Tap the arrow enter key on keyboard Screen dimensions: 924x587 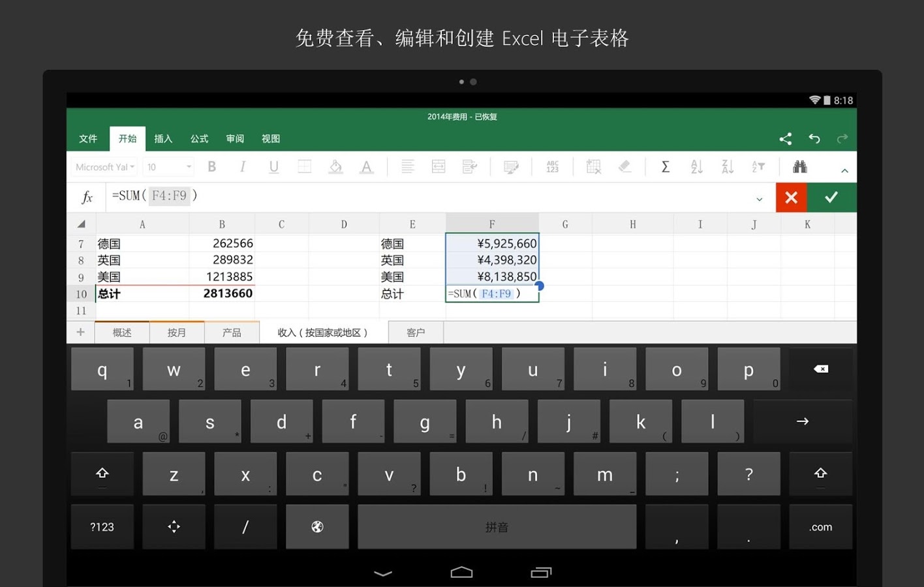pyautogui.click(x=803, y=421)
